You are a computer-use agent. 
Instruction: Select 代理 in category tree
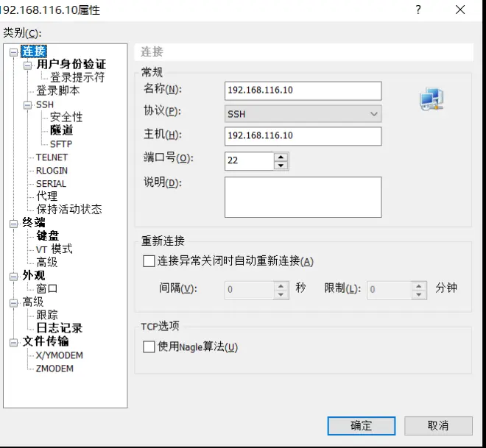[47, 196]
